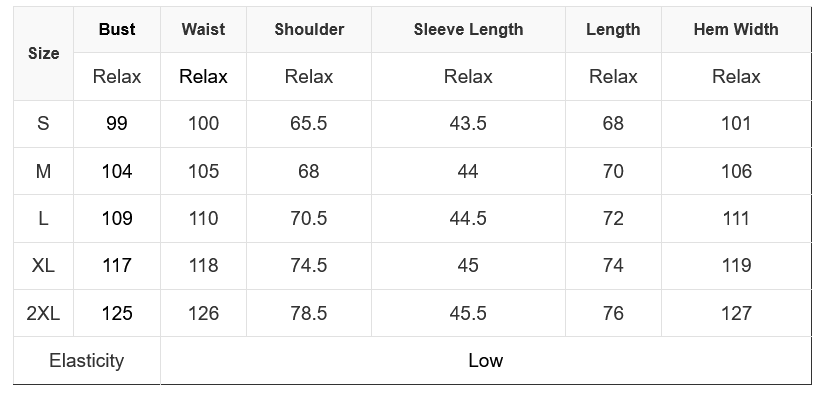
Task: Select the S size row label
Action: (43, 123)
